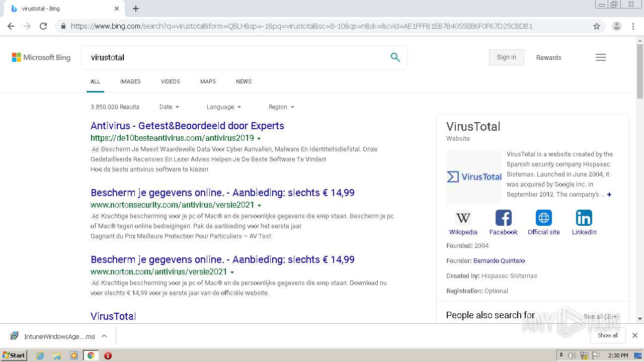This screenshot has height=362, width=644.
Task: Click the 2:30 PM system clock
Action: click(x=618, y=355)
